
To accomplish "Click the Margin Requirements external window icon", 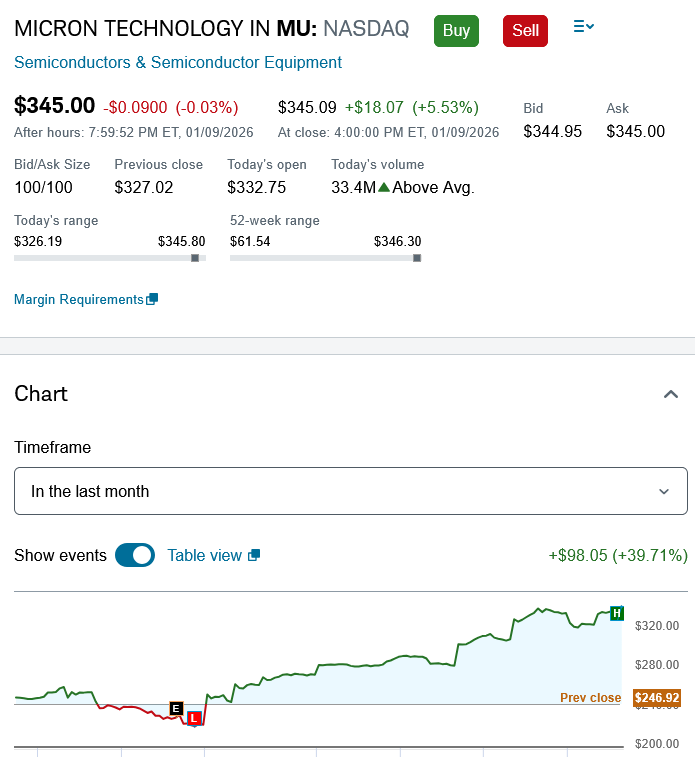I will [152, 299].
